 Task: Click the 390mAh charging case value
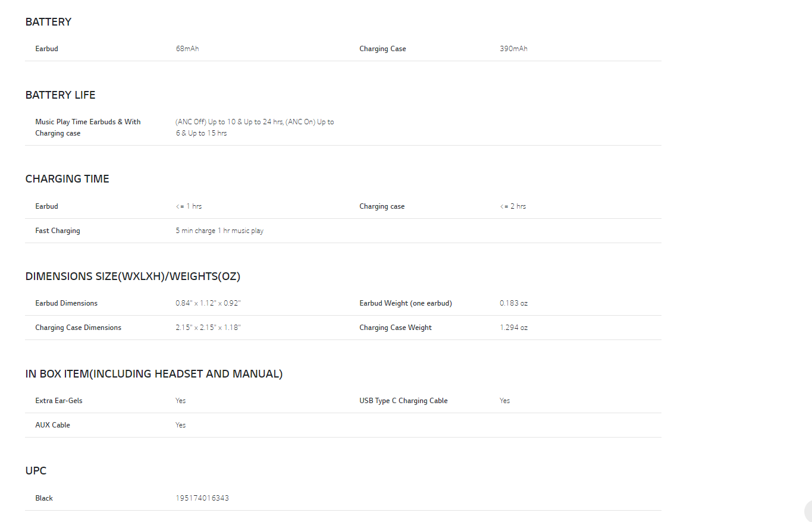513,49
